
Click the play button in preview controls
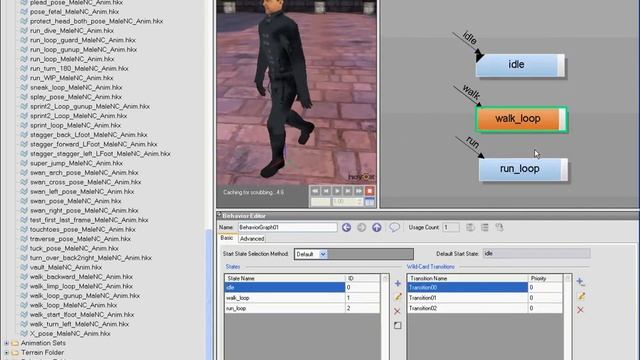pos(337,191)
